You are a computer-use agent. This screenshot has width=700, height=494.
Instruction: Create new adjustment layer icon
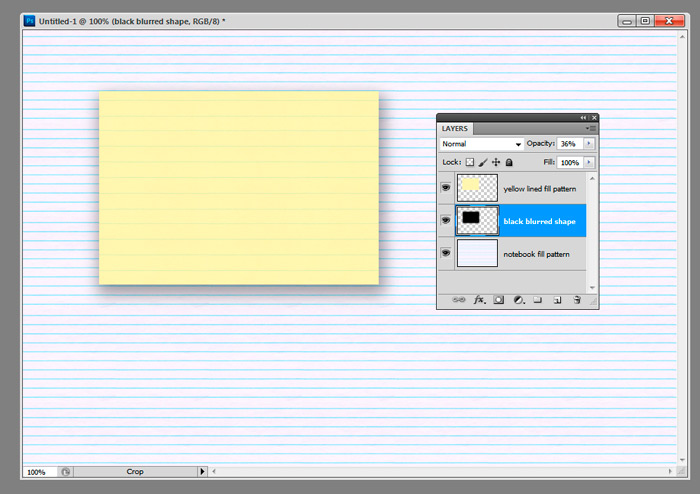[518, 299]
